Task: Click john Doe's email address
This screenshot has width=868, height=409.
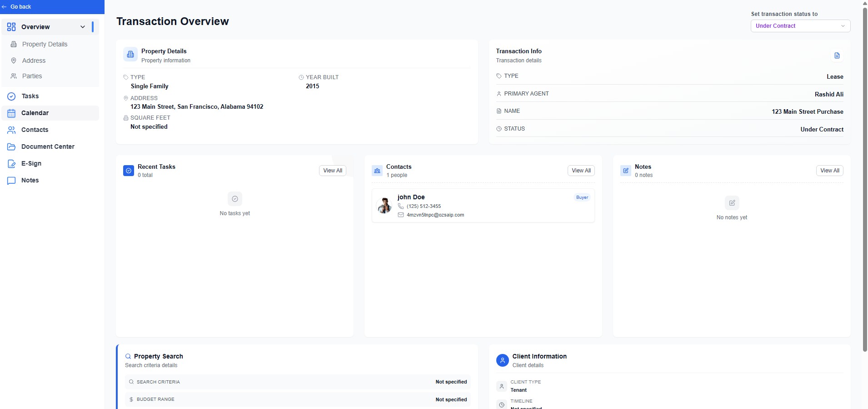Action: (x=435, y=215)
